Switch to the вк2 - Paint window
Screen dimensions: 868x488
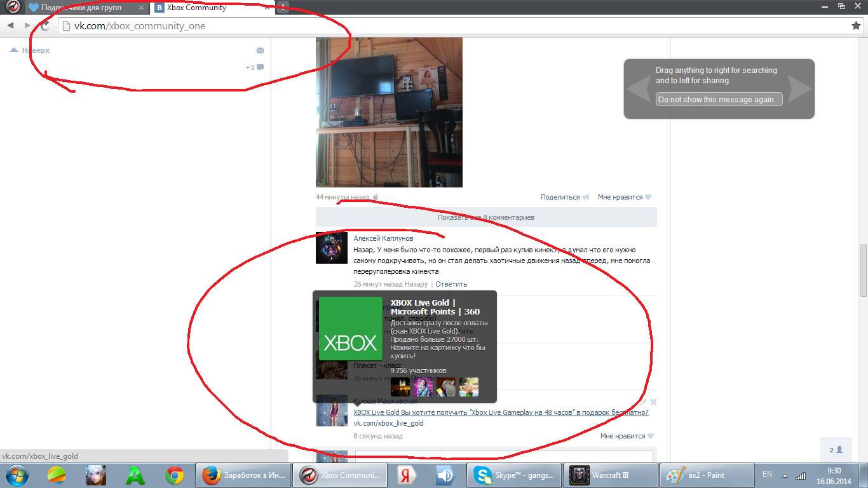point(706,475)
